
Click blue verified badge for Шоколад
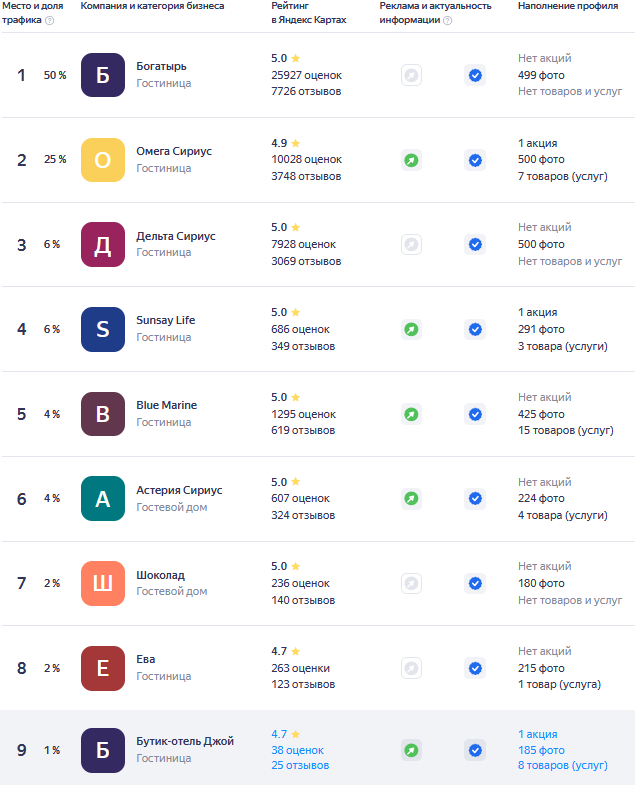[x=475, y=584]
